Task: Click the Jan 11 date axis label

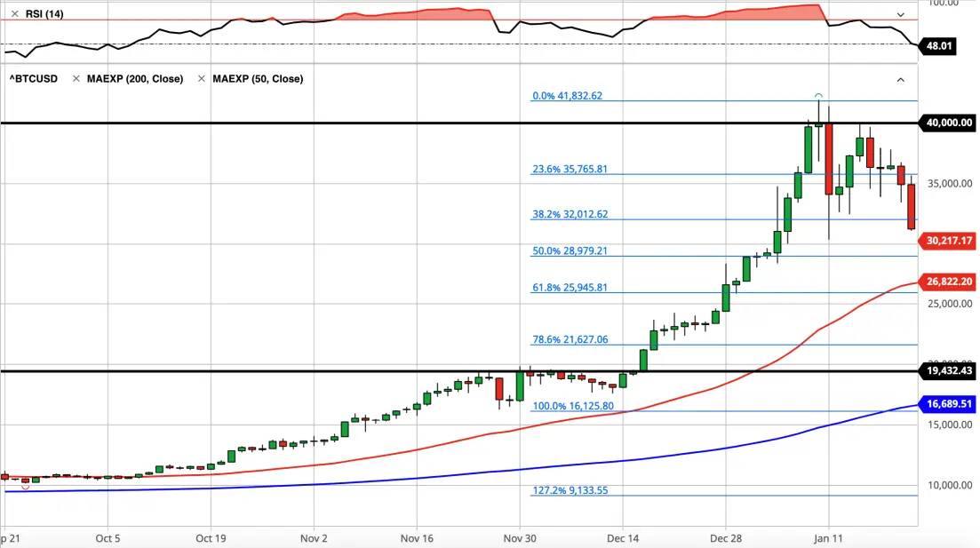Action: pos(829,538)
